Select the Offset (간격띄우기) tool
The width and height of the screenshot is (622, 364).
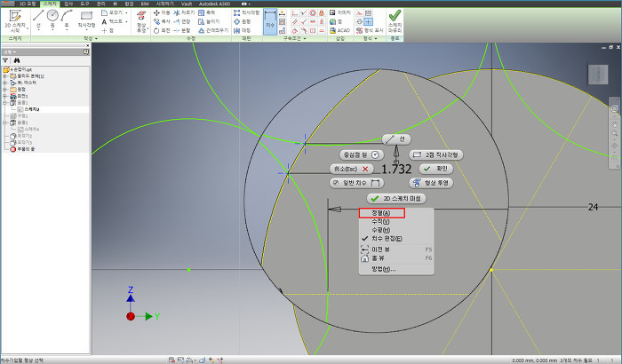[213, 30]
